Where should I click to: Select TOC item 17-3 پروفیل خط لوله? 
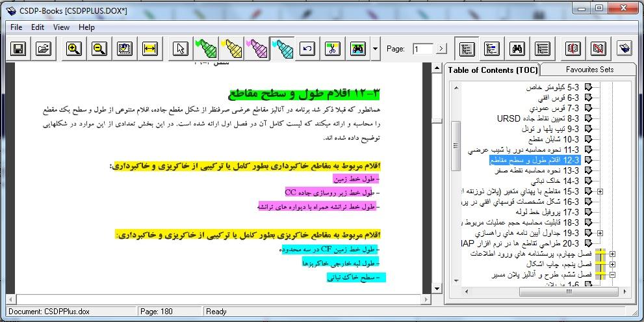[x=547, y=212]
